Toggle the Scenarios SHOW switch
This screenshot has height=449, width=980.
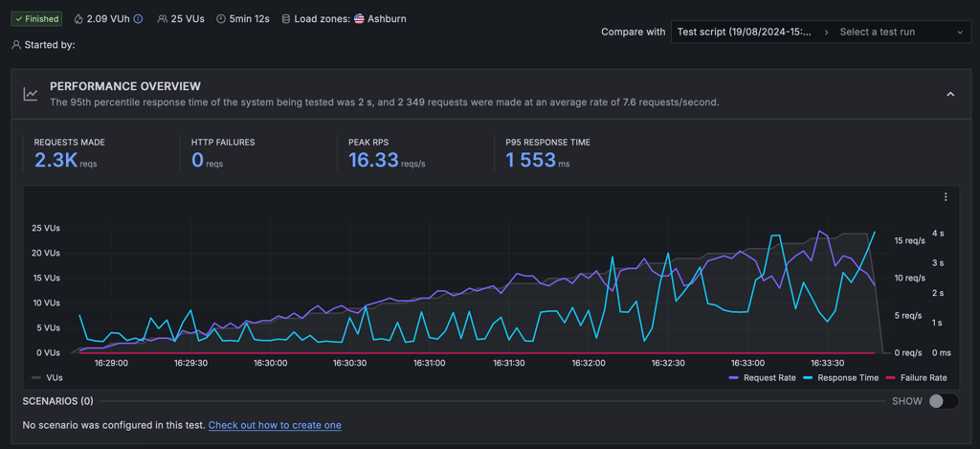944,401
